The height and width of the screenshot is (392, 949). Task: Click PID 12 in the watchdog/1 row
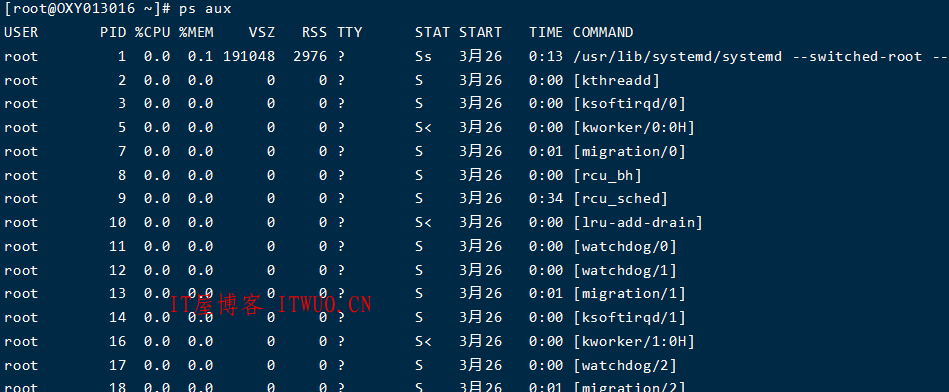117,270
